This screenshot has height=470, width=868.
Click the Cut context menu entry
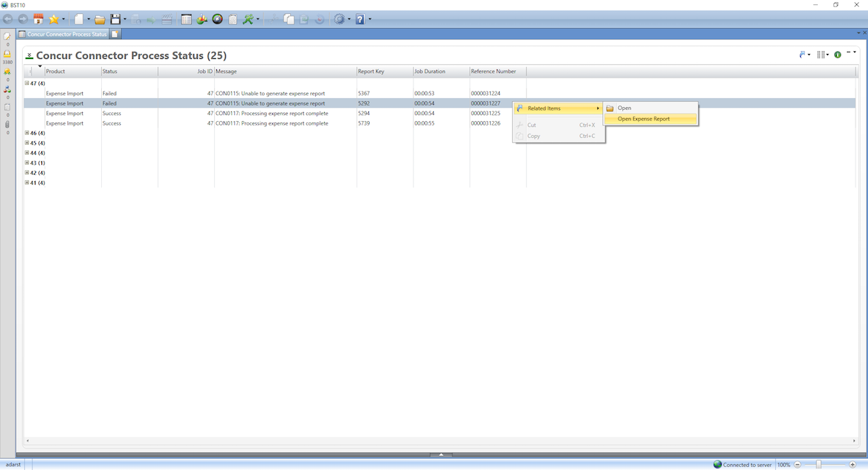pyautogui.click(x=559, y=125)
